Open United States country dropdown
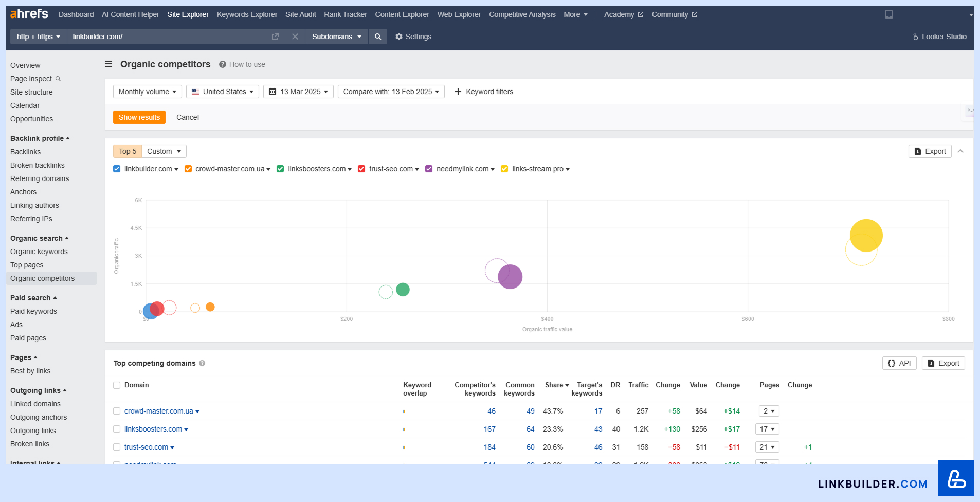980x502 pixels. click(223, 92)
